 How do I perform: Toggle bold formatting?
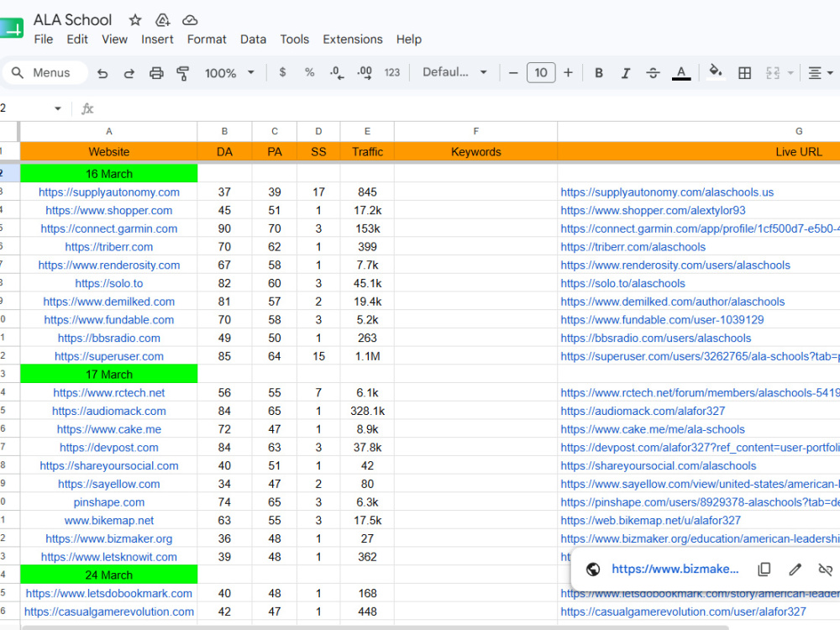[599, 73]
